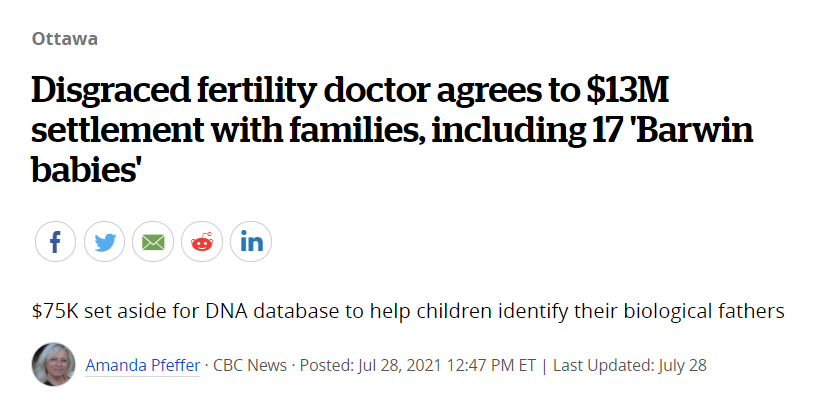Click the 'CBC News' byline text
The width and height of the screenshot is (830, 397).
249,365
